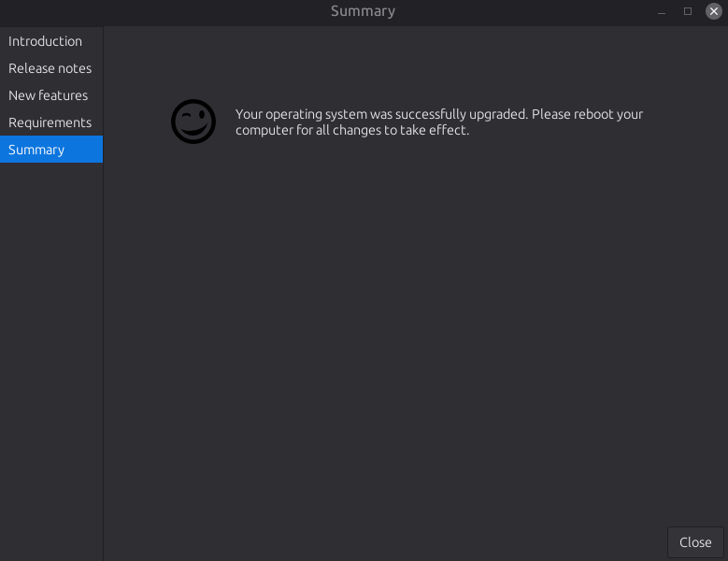Select New features in the sidebar

(x=51, y=95)
